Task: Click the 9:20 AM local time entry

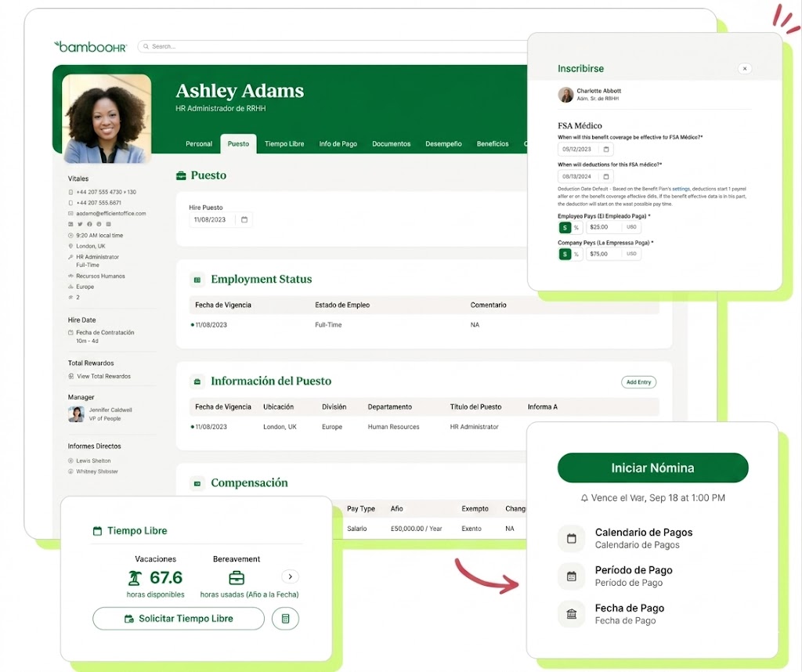Action: coord(99,235)
